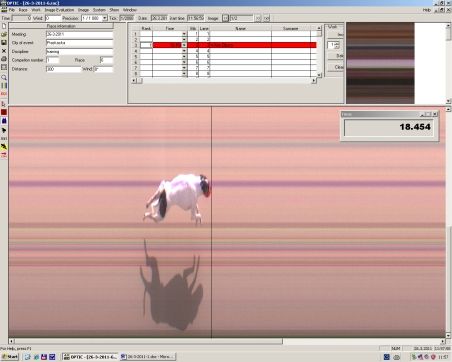This screenshot has width=452, height=362.
Task: Open the Image Evaluation menu
Action: [59, 10]
